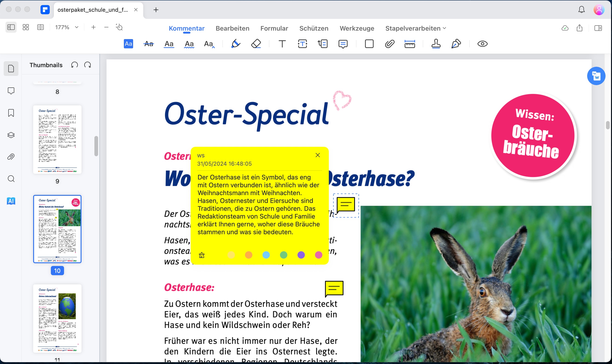Pick the light yellow note color

tap(231, 255)
